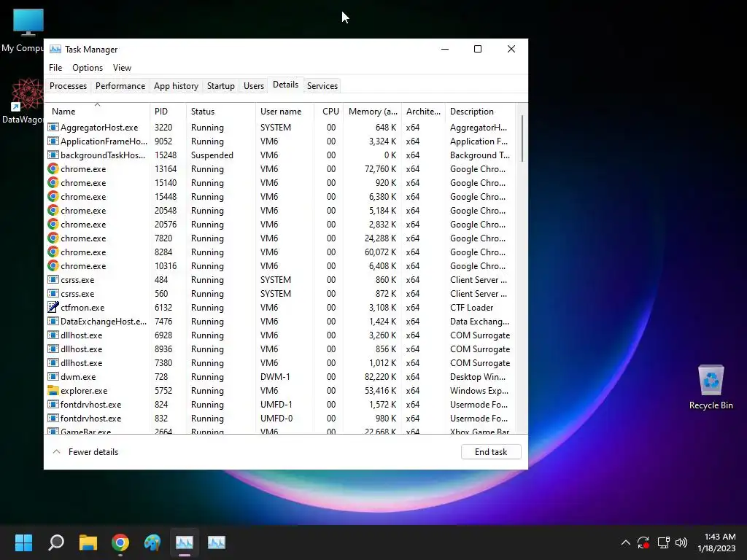Sort by the User name column header
The height and width of the screenshot is (560, 747).
[x=285, y=111]
